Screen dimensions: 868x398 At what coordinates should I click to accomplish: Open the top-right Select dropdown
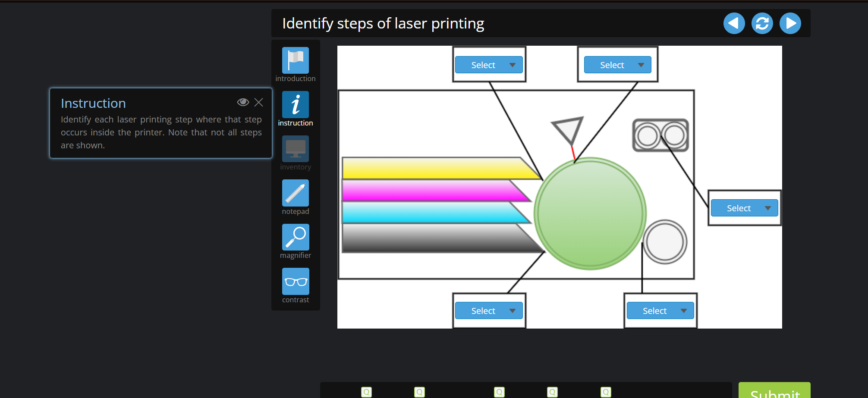617,65
